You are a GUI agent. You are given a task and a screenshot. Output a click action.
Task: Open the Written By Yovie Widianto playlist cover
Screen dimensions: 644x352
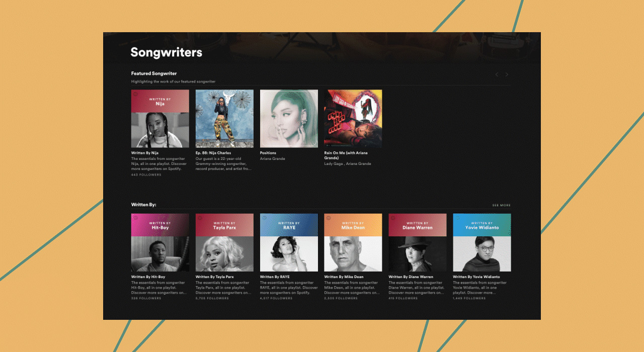(482, 242)
